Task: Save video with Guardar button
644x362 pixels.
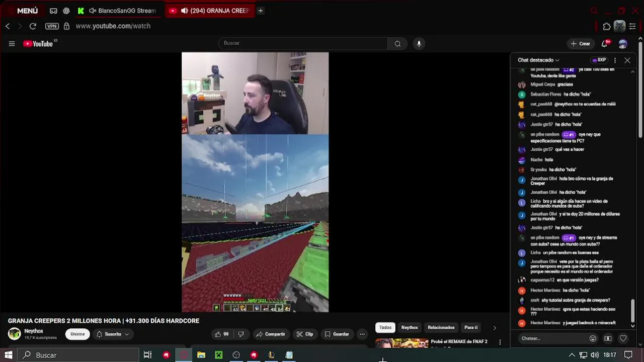Action: (x=337, y=334)
